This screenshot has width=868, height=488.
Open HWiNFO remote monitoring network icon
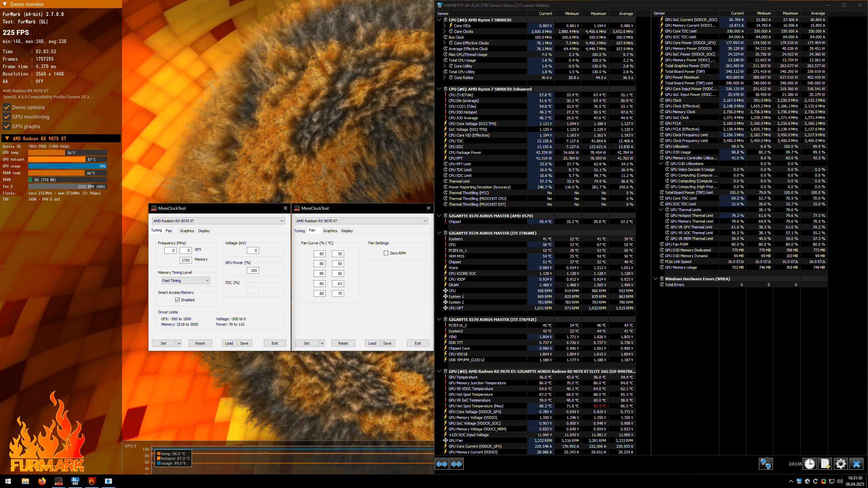tap(765, 464)
